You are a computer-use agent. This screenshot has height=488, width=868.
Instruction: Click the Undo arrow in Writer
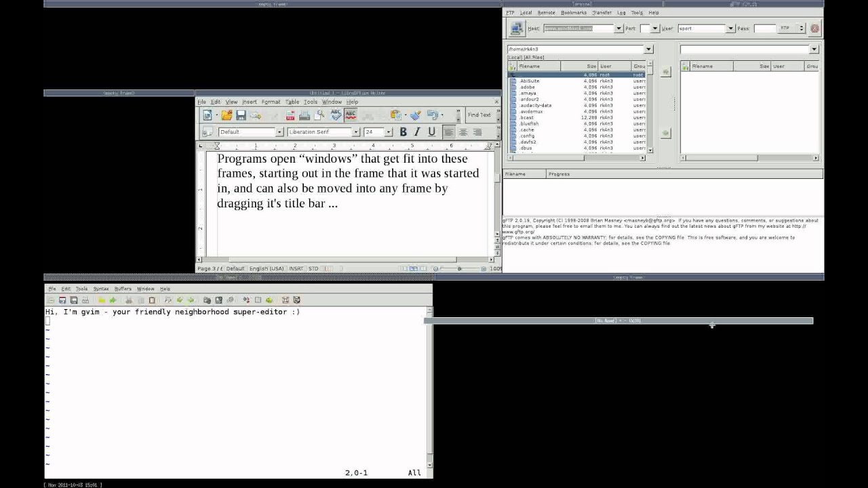[432, 115]
